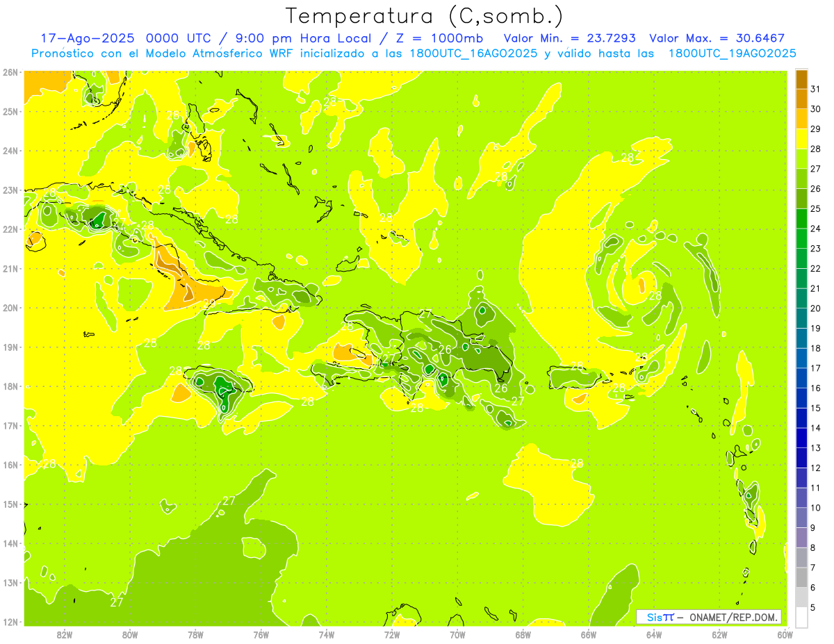Click the '24N' latitude label
Screen dimensions: 834x644
pyautogui.click(x=10, y=151)
